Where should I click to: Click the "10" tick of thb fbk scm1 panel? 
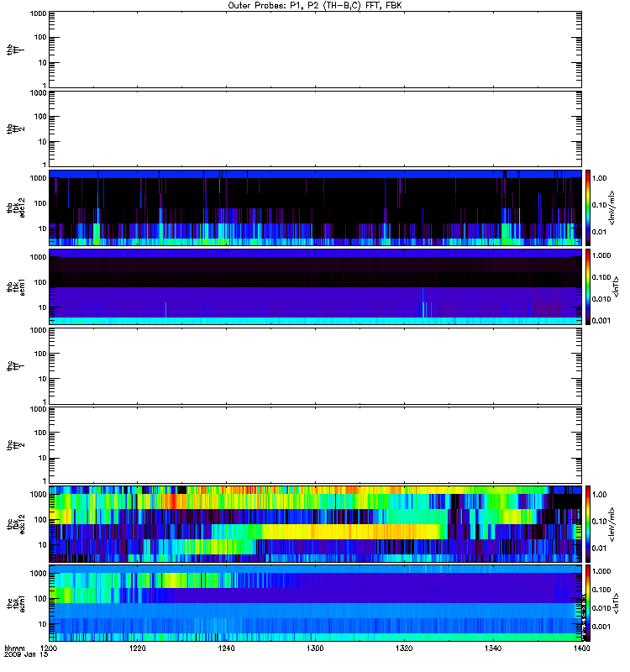click(43, 307)
